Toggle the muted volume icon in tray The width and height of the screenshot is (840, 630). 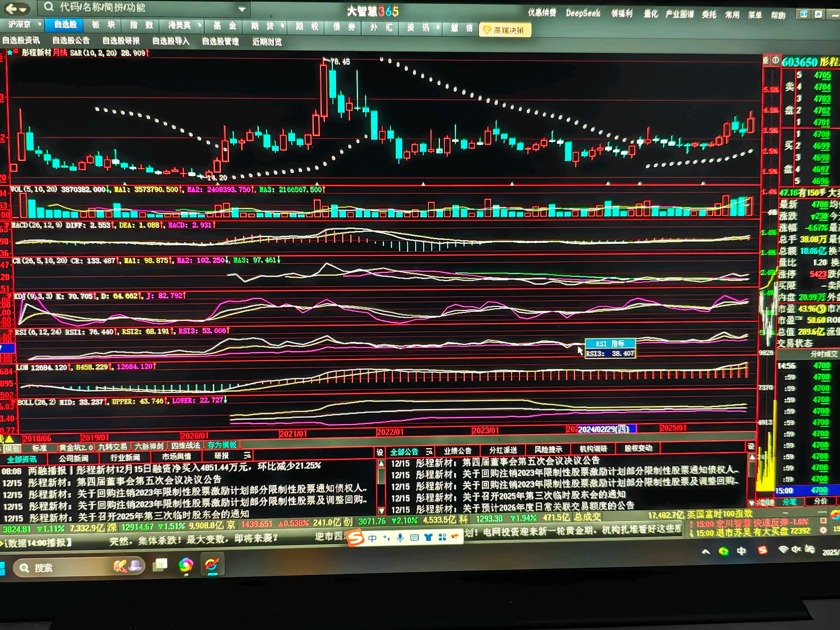coord(796,549)
